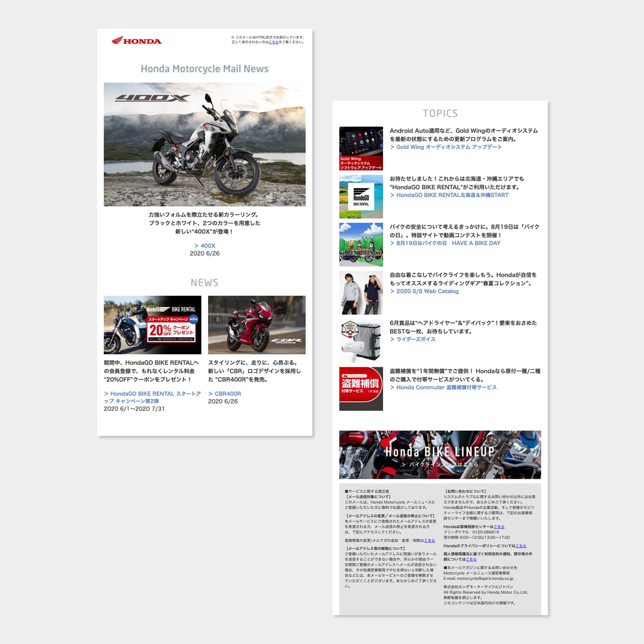Click the 'TOPICS' section heading
The width and height of the screenshot is (644, 644).
[440, 113]
